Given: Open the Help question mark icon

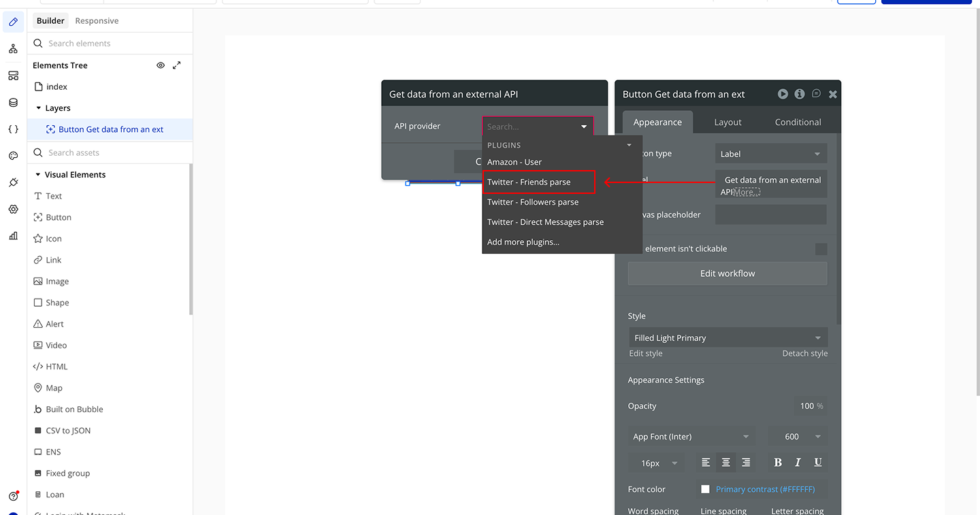Looking at the screenshot, I should coord(13,497).
